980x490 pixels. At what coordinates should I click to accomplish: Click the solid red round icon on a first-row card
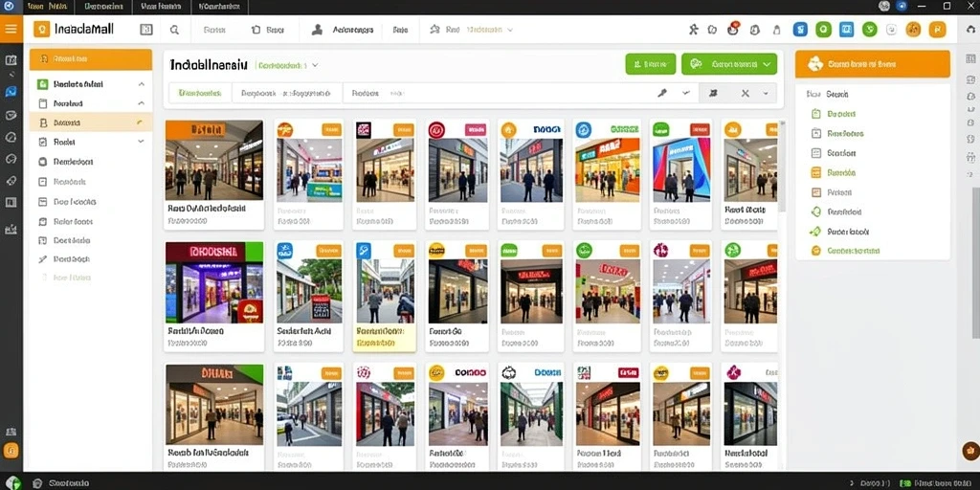[x=435, y=129]
